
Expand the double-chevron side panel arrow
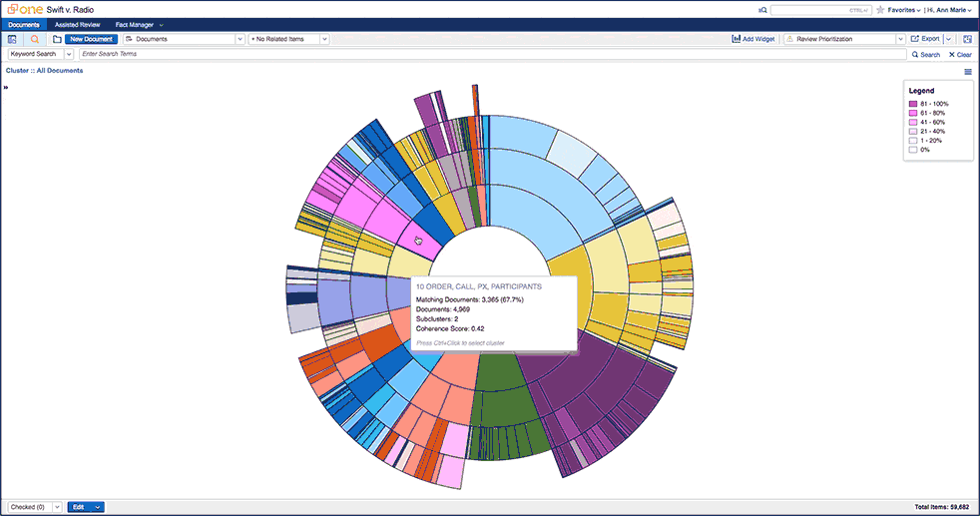pos(6,87)
